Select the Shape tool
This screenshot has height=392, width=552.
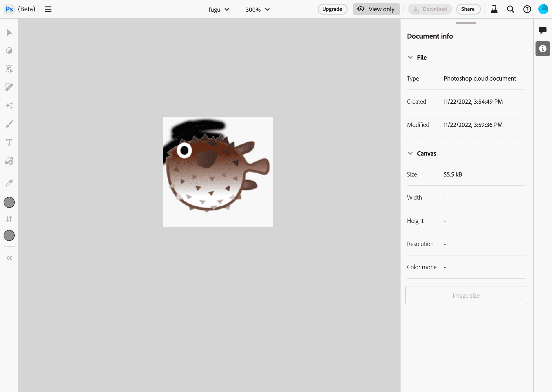[x=9, y=161]
